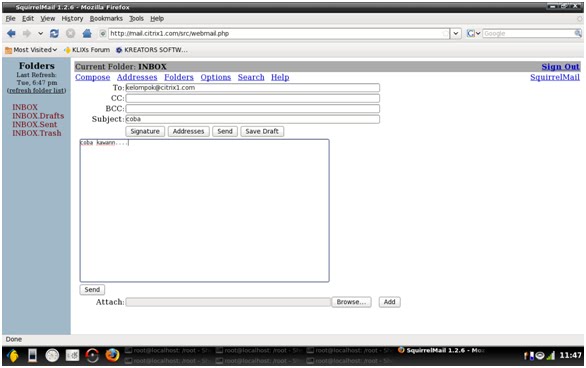Viewport: 586px width, 368px height.
Task: Click the Google search box
Action: tap(528, 34)
